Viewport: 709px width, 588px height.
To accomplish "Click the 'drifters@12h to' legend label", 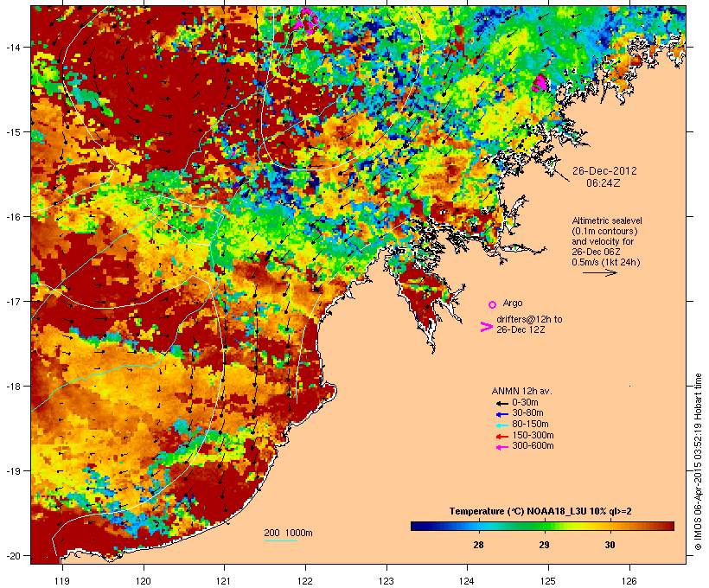I will click(x=529, y=319).
